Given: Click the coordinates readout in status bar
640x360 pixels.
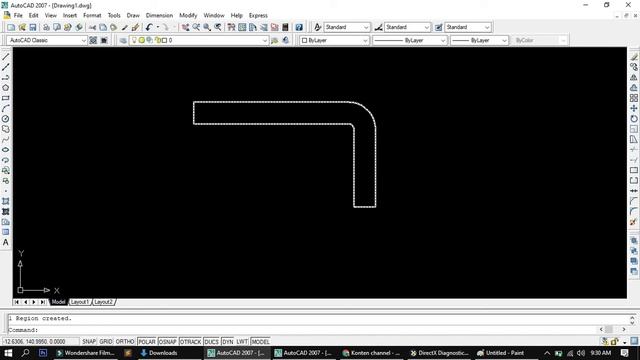Looking at the screenshot, I should point(41,342).
